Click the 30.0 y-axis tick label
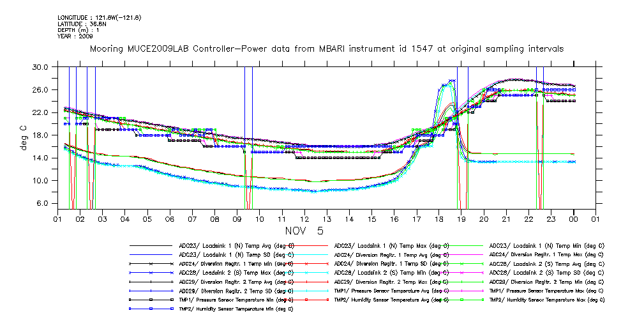The image size is (644, 322). [x=40, y=67]
